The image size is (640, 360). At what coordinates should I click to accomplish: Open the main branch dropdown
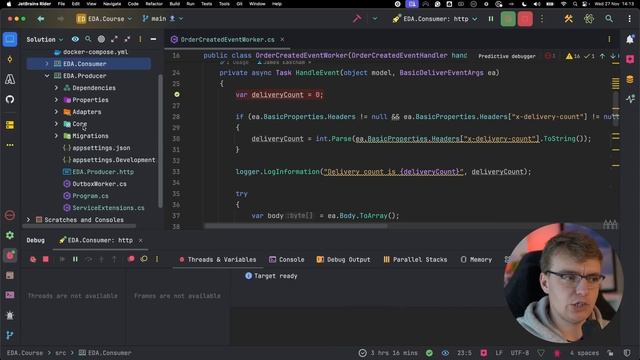(162, 19)
